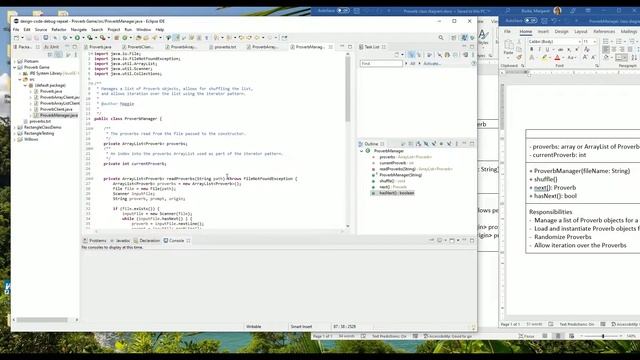Viewport: 640px width, 360px height.
Task: Click the Open Perspective icon in Eclipse
Action: coord(454,38)
